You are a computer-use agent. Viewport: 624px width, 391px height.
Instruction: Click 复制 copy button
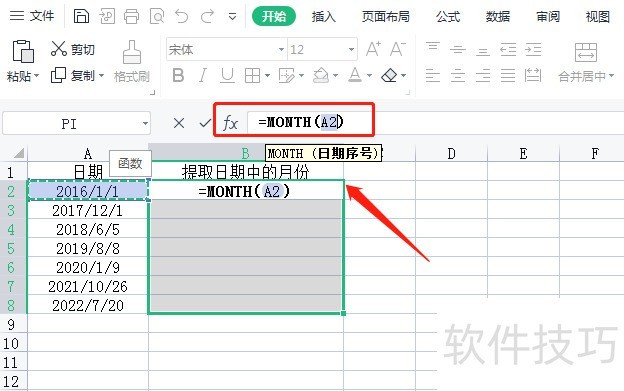[x=73, y=75]
